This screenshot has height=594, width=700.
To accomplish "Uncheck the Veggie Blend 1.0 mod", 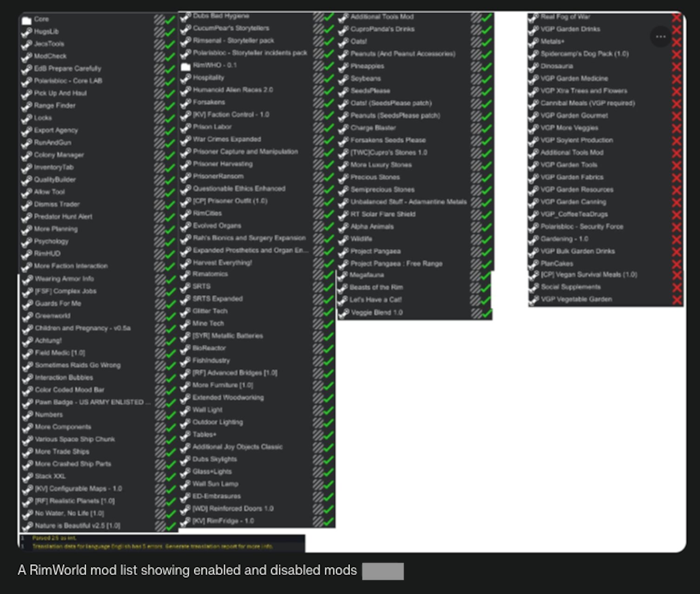I will point(487,313).
